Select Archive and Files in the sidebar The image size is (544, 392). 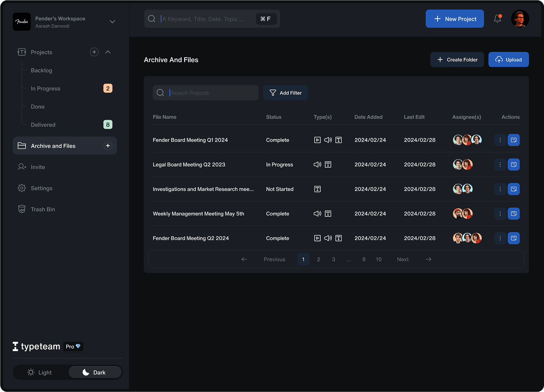click(65, 146)
